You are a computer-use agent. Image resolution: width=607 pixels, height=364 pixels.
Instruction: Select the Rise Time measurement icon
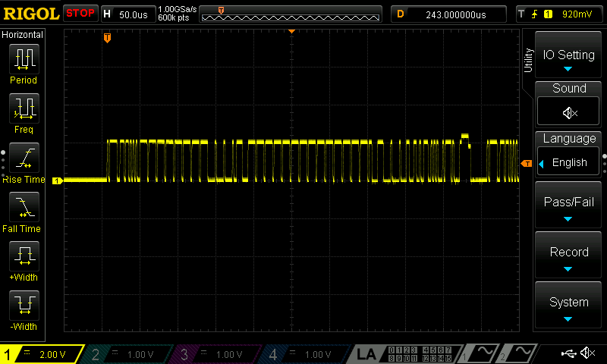coord(24,158)
